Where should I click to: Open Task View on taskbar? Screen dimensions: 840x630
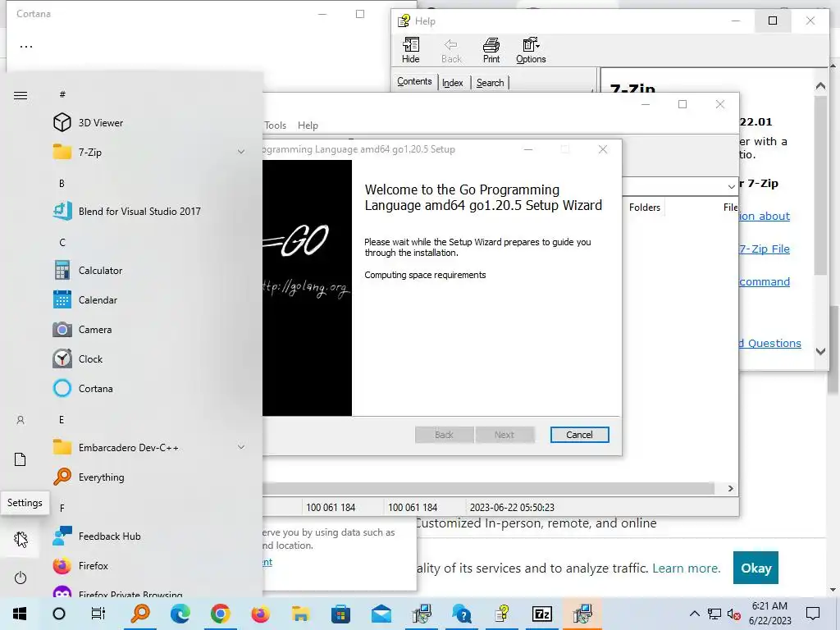coord(98,614)
